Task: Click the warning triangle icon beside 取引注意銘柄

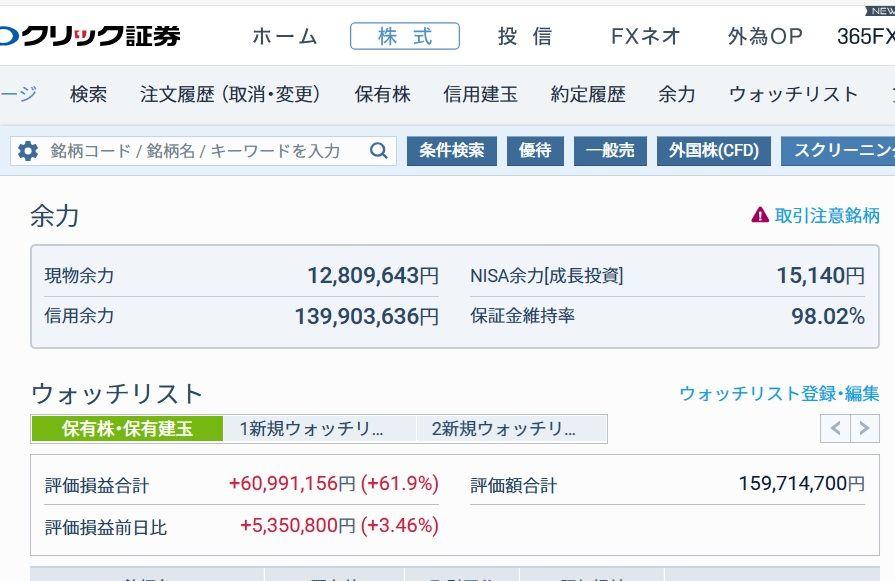Action: (x=760, y=215)
